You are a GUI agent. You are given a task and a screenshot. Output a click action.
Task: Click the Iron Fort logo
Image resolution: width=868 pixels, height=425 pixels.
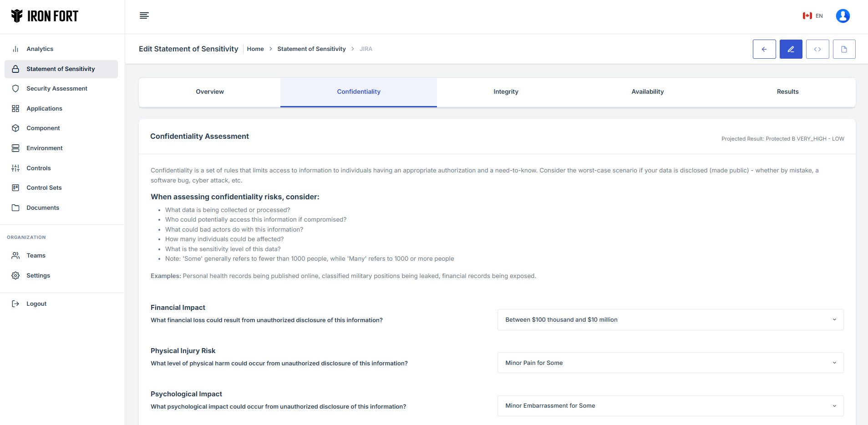[45, 16]
